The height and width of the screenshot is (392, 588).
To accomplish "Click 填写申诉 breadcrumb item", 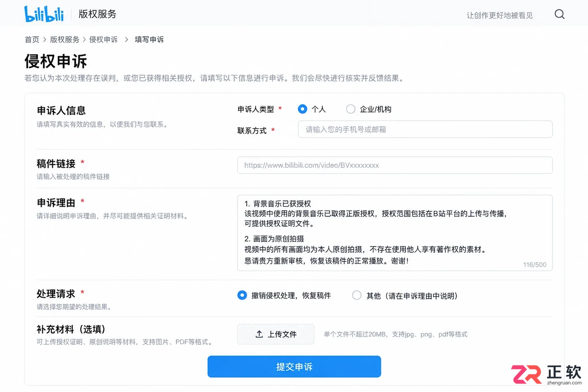I will [149, 40].
